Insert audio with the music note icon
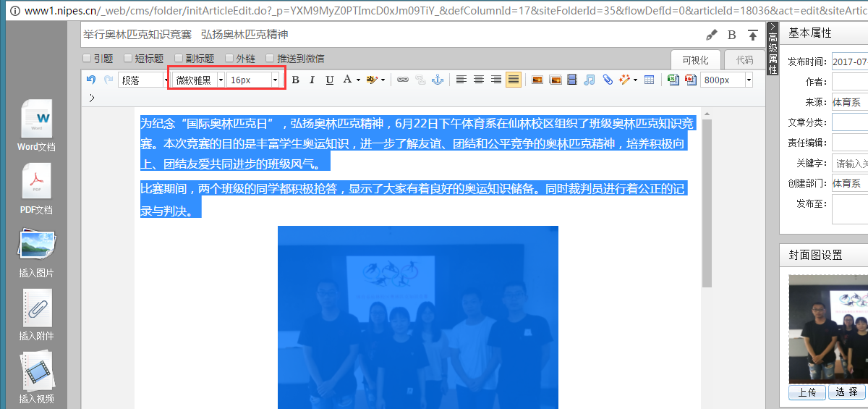This screenshot has height=409, width=868. click(590, 80)
